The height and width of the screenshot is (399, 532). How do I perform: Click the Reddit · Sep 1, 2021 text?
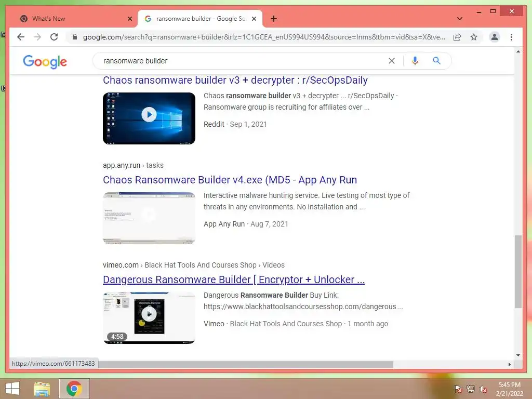(x=235, y=124)
